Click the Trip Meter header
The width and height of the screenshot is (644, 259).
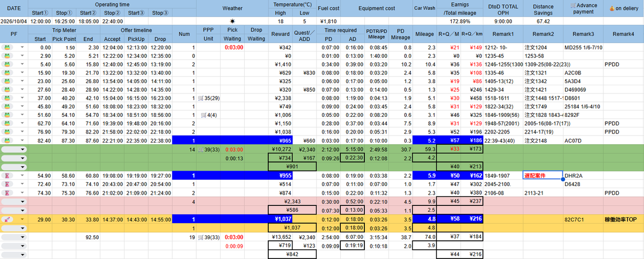click(64, 30)
